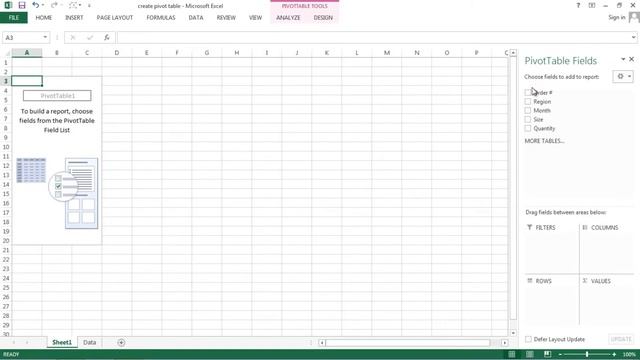Open the DESIGN PivotTable tab
This screenshot has height=360, width=640.
(x=323, y=18)
